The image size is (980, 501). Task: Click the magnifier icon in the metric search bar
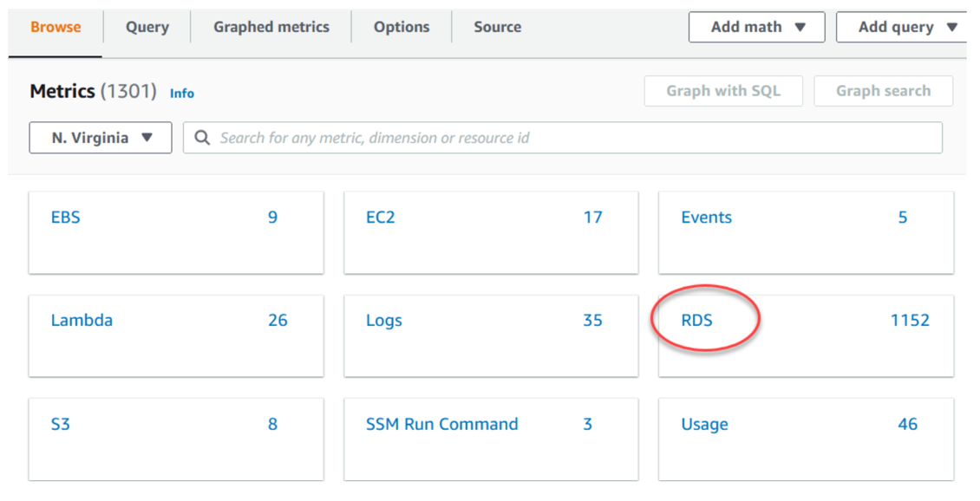202,137
